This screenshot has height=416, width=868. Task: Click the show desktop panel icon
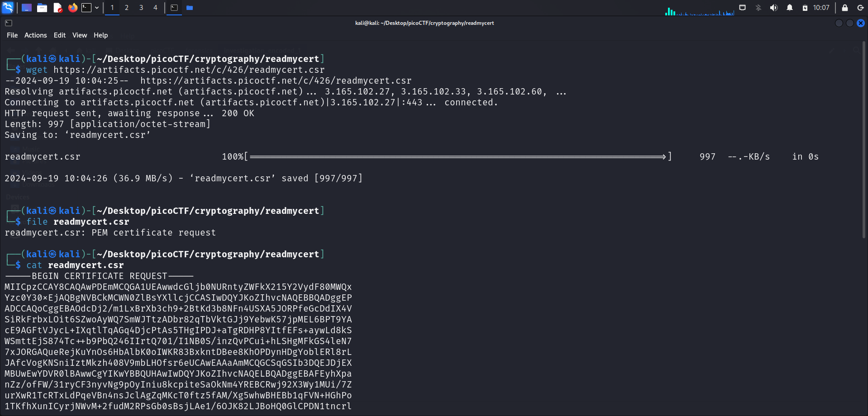pos(27,8)
